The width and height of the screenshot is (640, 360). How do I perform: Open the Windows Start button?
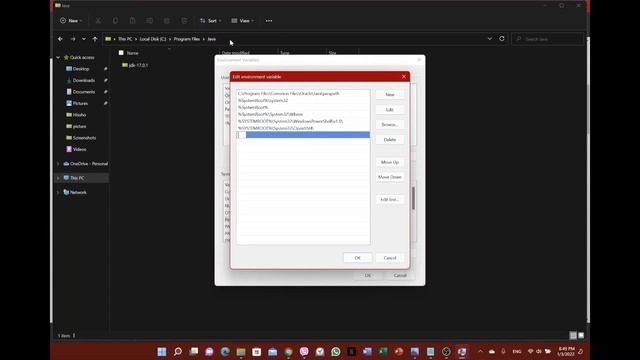coord(162,352)
